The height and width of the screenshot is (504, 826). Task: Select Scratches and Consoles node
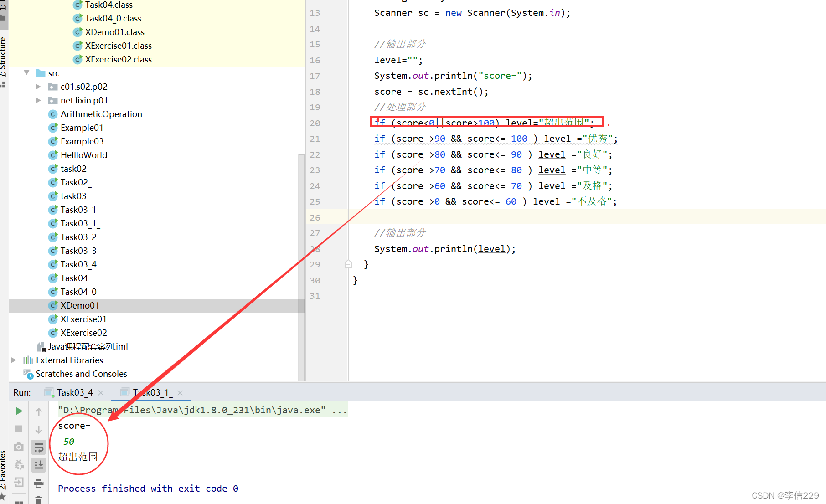pyautogui.click(x=82, y=374)
